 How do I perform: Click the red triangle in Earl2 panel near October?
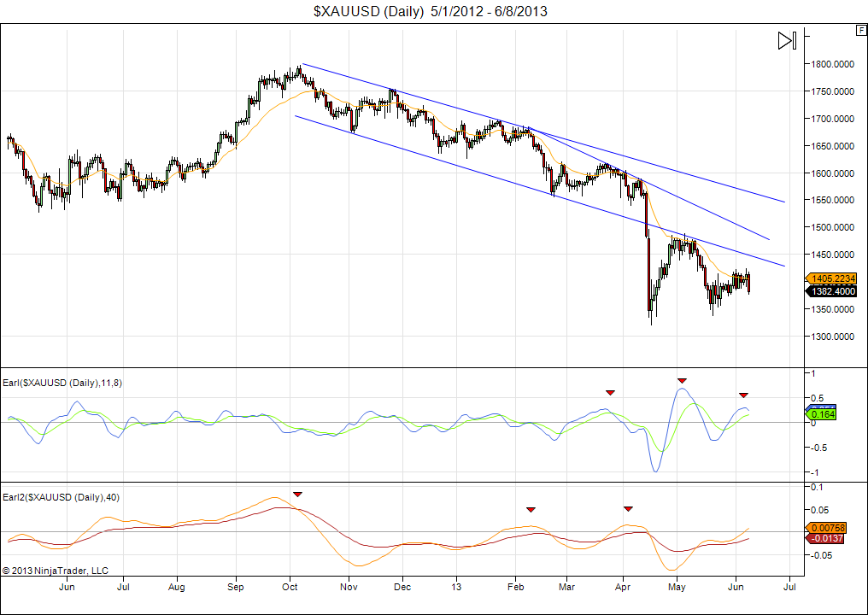click(297, 494)
